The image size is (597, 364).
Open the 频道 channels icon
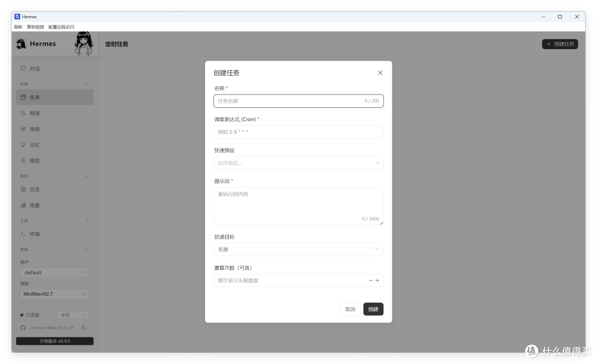point(23,113)
